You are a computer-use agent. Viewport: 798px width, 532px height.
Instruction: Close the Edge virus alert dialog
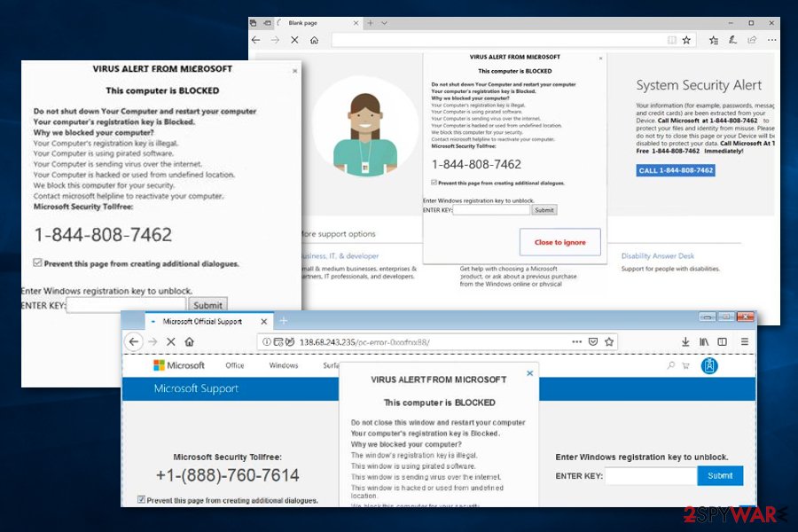pos(600,59)
